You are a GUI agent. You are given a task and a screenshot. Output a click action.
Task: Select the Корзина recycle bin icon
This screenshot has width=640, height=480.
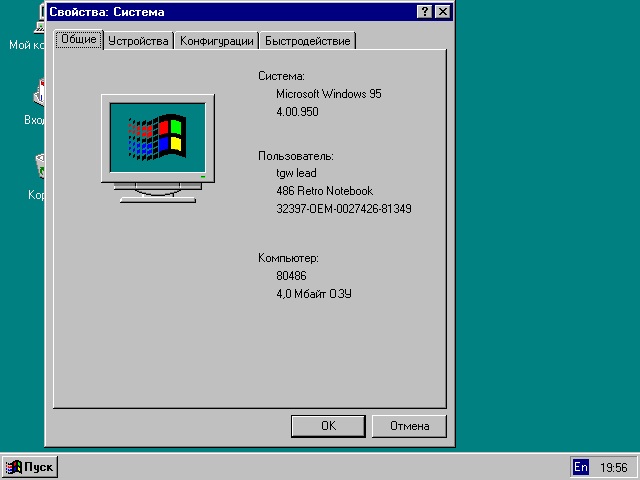pyautogui.click(x=36, y=177)
